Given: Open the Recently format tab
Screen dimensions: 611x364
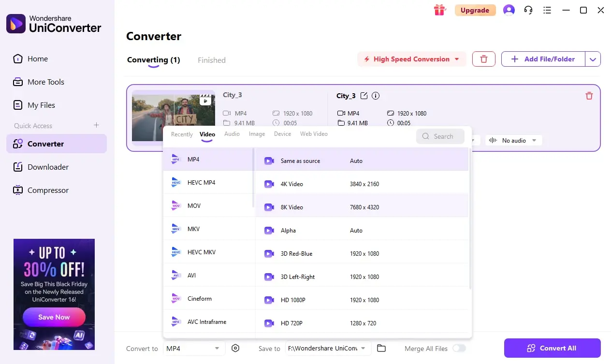Looking at the screenshot, I should tap(182, 134).
